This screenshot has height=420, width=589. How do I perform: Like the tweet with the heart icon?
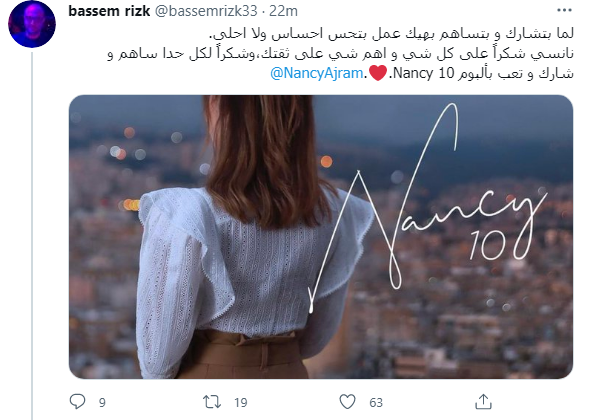(347, 402)
